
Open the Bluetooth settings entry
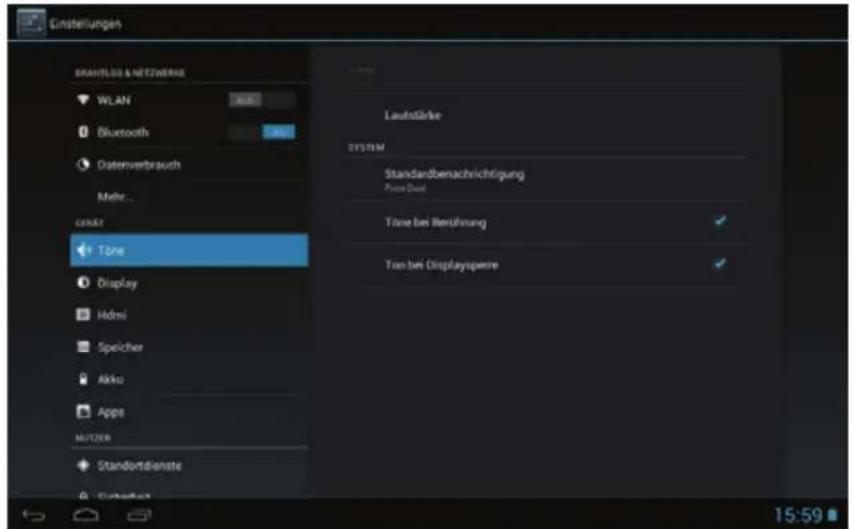tap(189, 132)
